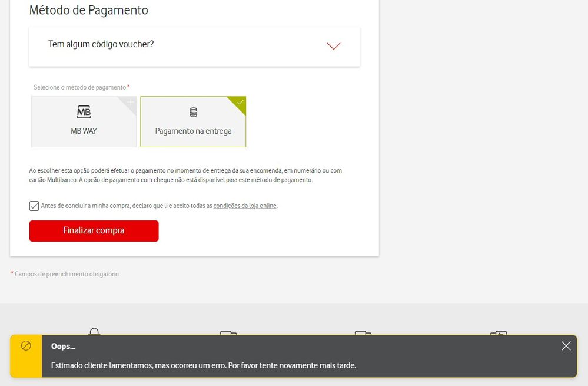Uncheck the accept store conditions checkbox

(x=34, y=206)
